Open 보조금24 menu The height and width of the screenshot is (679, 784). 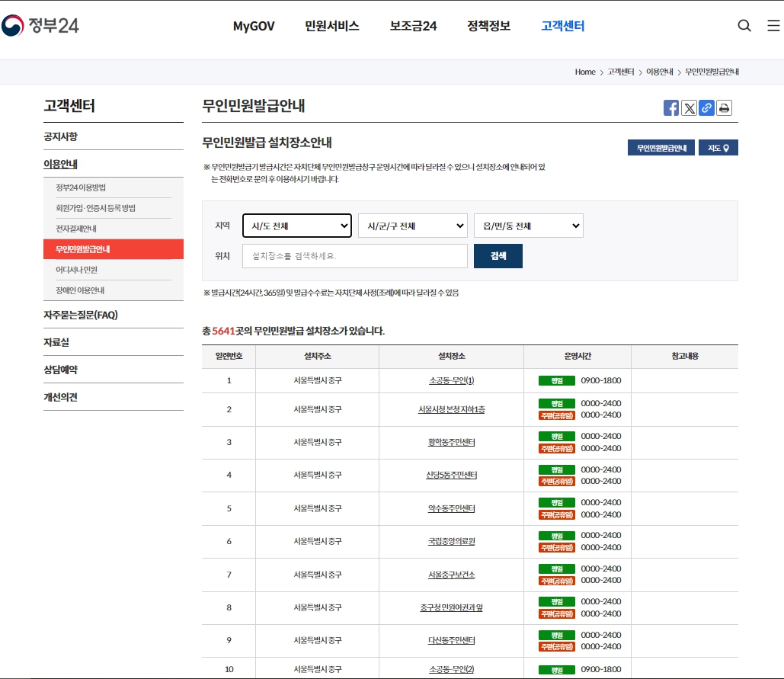(413, 26)
